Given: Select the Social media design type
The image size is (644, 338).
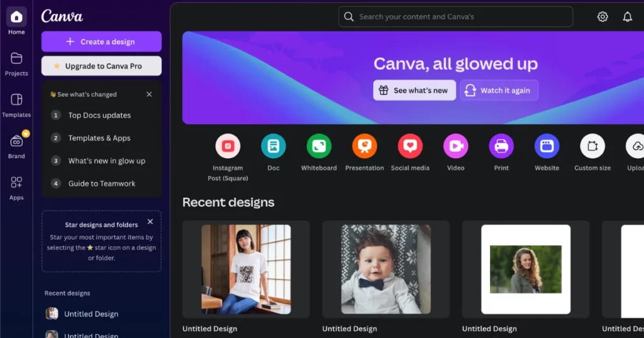Looking at the screenshot, I should click(x=410, y=153).
